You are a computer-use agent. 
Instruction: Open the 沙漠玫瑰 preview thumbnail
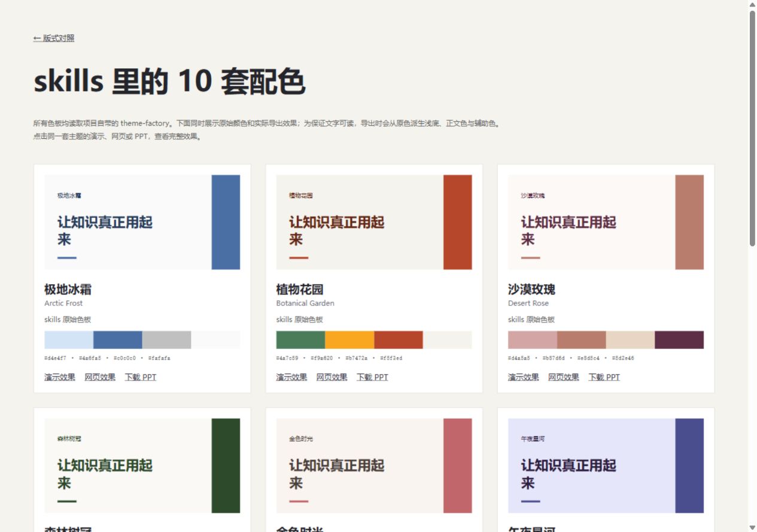pyautogui.click(x=606, y=222)
